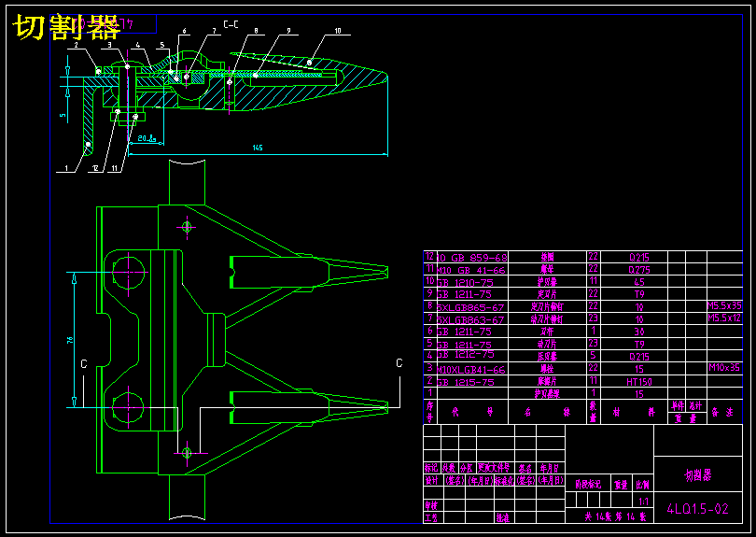Click the upper guard finger tip in plan view
Screen dimensions: 756x537
click(x=385, y=272)
